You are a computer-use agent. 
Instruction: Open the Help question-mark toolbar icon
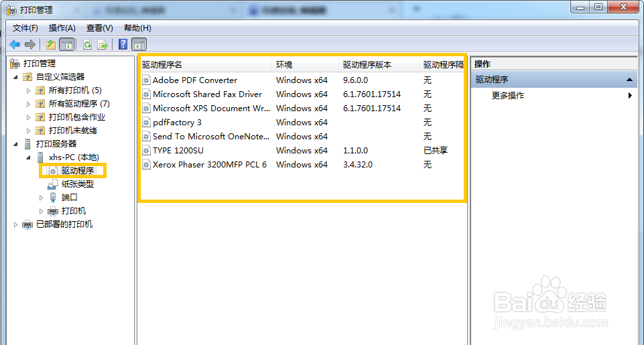123,44
